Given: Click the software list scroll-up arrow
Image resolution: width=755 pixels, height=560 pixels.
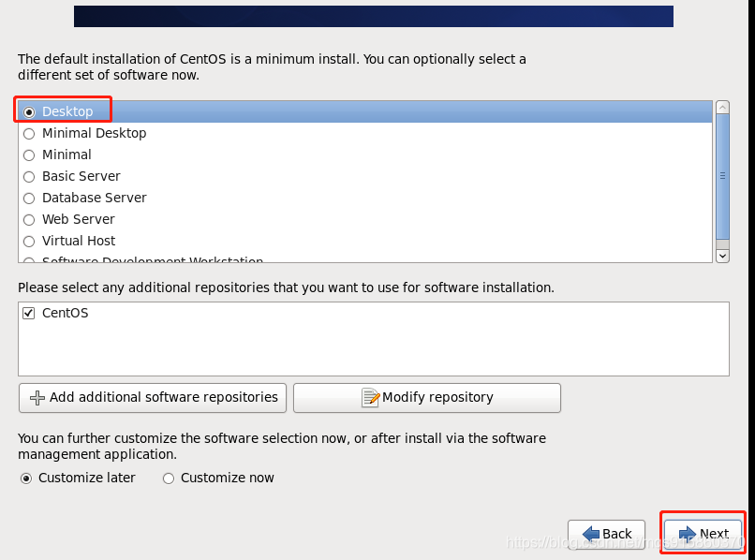Looking at the screenshot, I should [723, 108].
